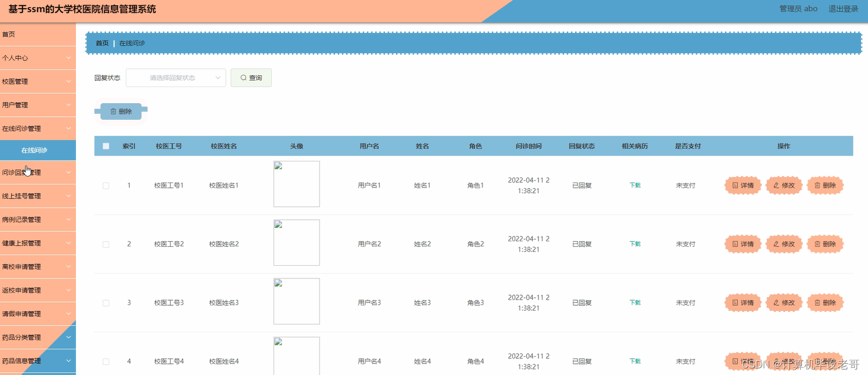Click the 已回复 status in row 1
The width and height of the screenshot is (868, 375).
click(582, 185)
